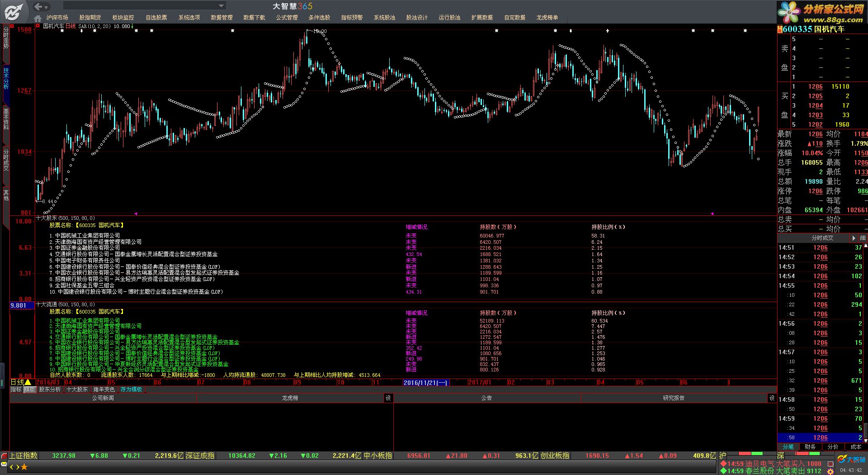Expand the address bar dropdown arrow

point(221,6)
